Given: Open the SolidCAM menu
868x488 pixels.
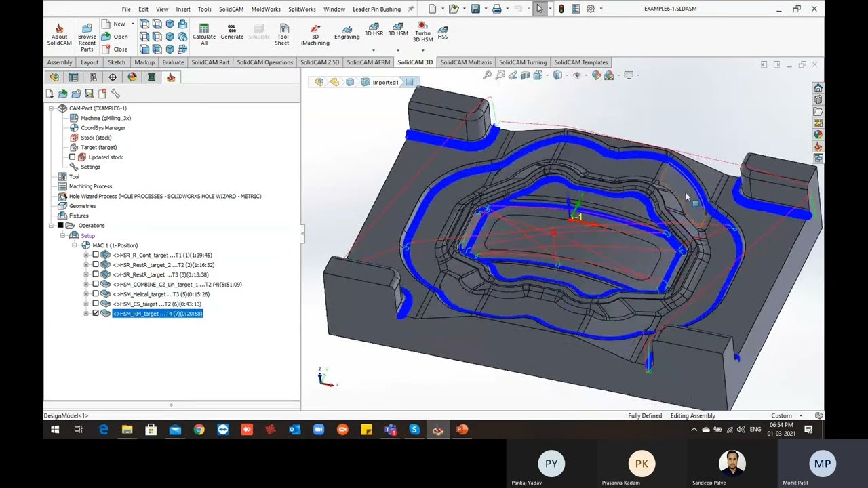Looking at the screenshot, I should pos(231,9).
